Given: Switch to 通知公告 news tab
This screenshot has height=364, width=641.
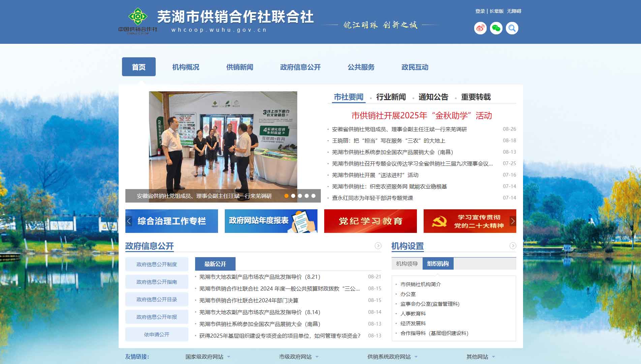Looking at the screenshot, I should [x=433, y=97].
